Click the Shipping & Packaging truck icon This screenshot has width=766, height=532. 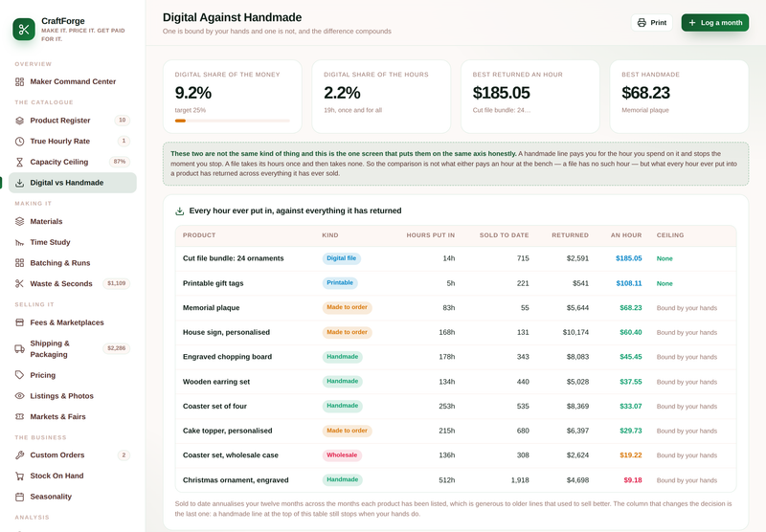[x=19, y=349]
